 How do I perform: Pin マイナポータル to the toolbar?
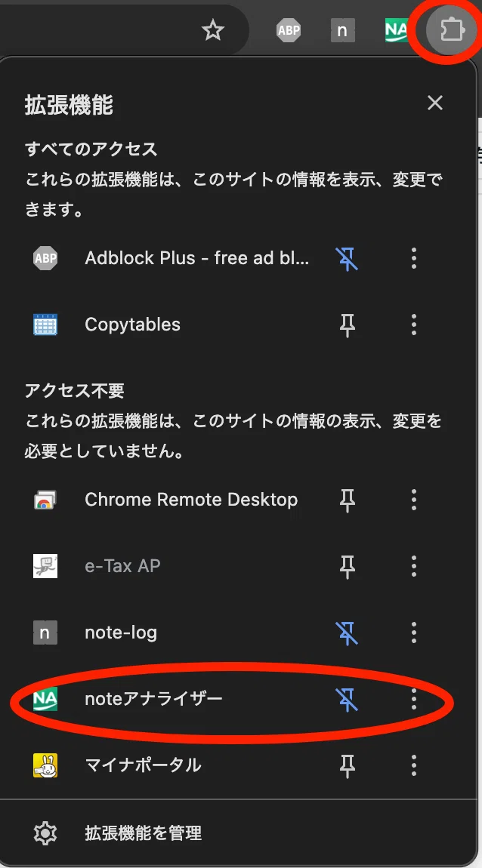tap(348, 765)
